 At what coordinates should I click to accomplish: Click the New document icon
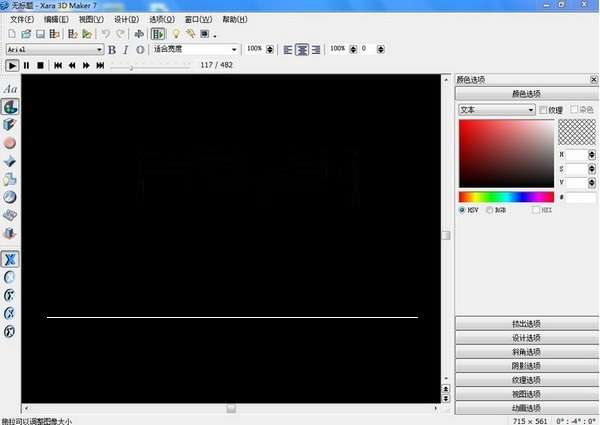pyautogui.click(x=12, y=34)
